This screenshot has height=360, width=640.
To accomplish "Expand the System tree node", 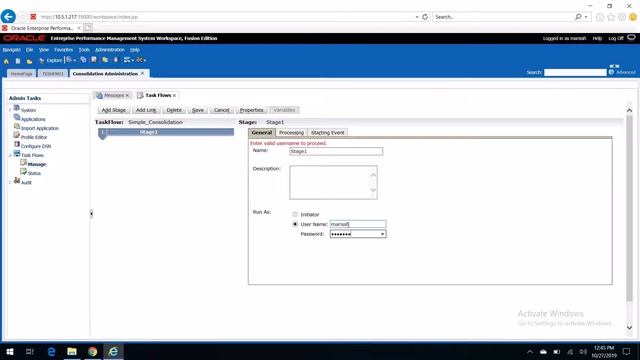I will [10, 110].
